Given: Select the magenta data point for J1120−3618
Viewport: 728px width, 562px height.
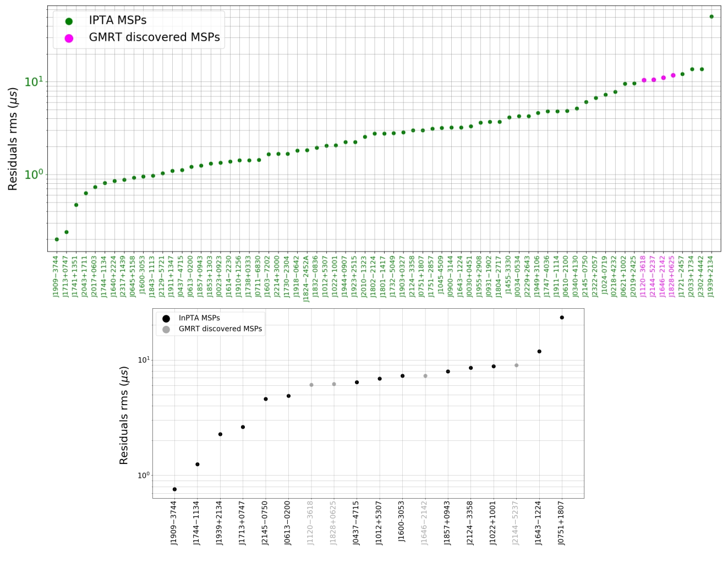Looking at the screenshot, I should (643, 80).
